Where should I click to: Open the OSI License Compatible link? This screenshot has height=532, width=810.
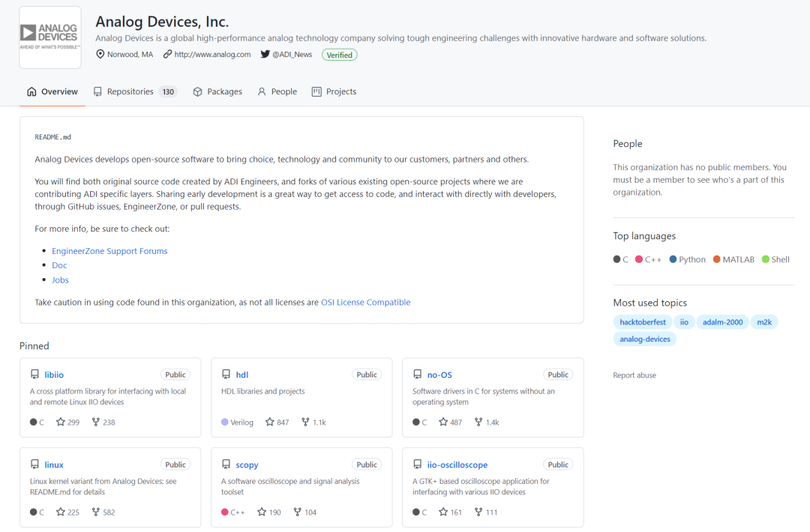(366, 303)
